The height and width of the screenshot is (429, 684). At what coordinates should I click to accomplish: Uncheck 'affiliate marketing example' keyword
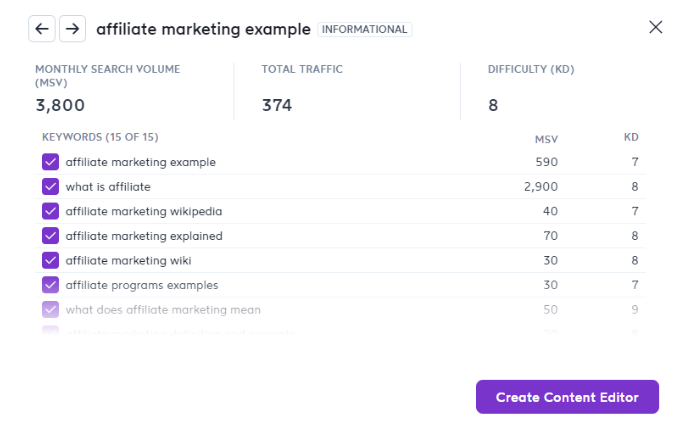(x=51, y=162)
